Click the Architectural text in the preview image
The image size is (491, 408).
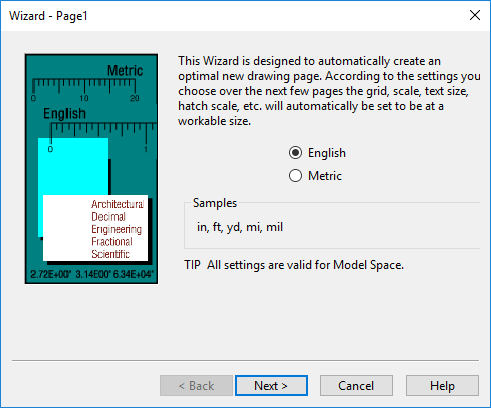click(x=118, y=204)
